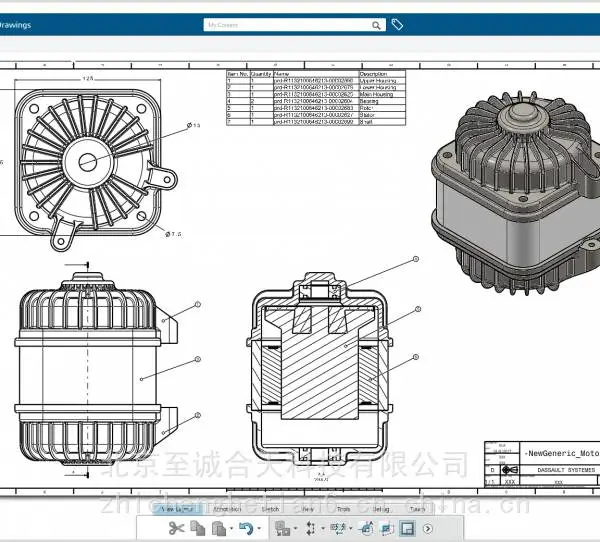Click the Ø13 diameter dimension label

tap(194, 125)
